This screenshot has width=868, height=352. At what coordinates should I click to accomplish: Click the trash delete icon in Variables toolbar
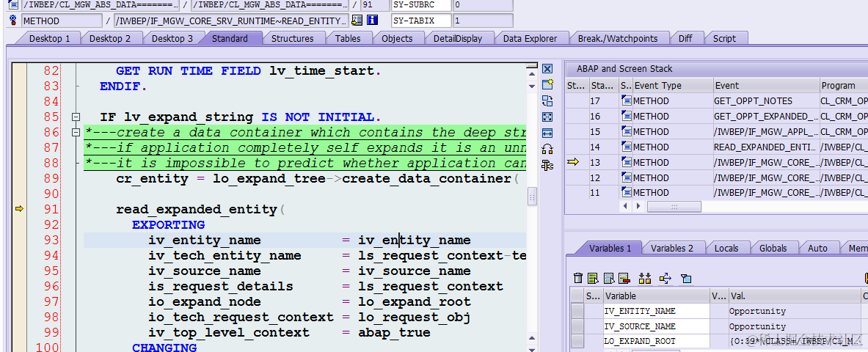[578, 278]
